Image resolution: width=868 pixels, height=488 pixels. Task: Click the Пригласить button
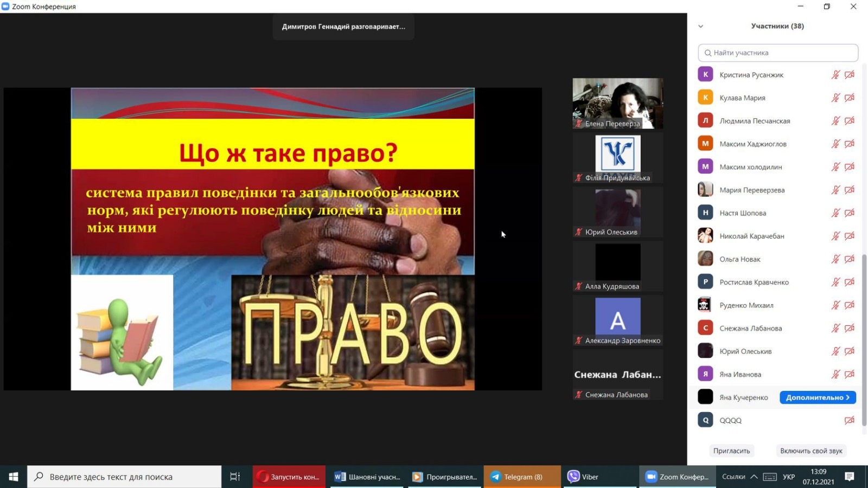click(731, 451)
